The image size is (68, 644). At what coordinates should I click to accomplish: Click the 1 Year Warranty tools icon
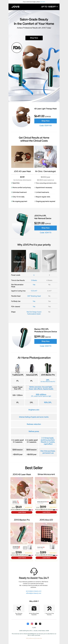49,608
